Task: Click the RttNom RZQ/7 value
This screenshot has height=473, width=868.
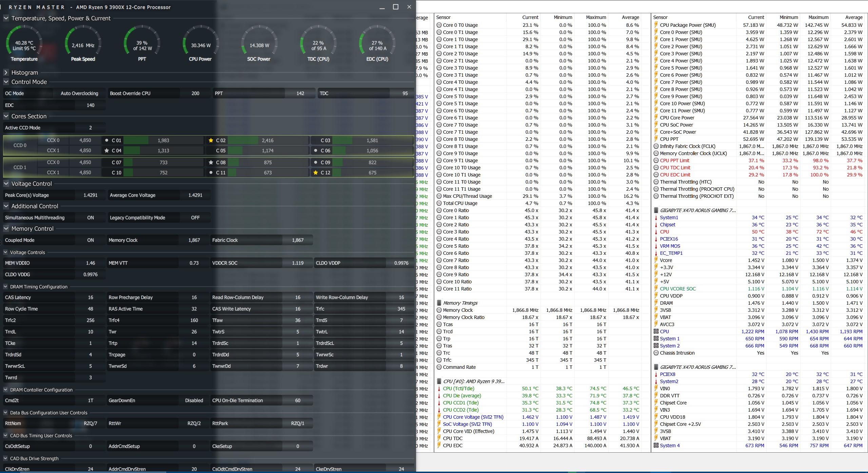Action: pyautogui.click(x=91, y=423)
